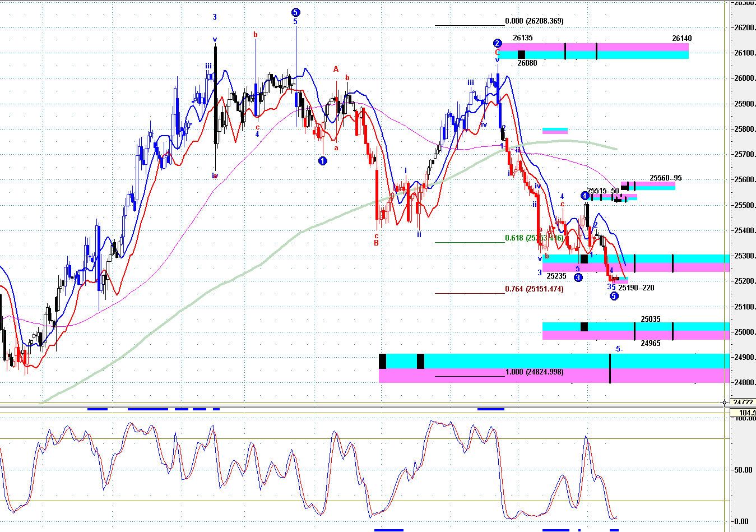The height and width of the screenshot is (532, 756).
Task: Select the blue -5- wave label
Action: click(618, 349)
